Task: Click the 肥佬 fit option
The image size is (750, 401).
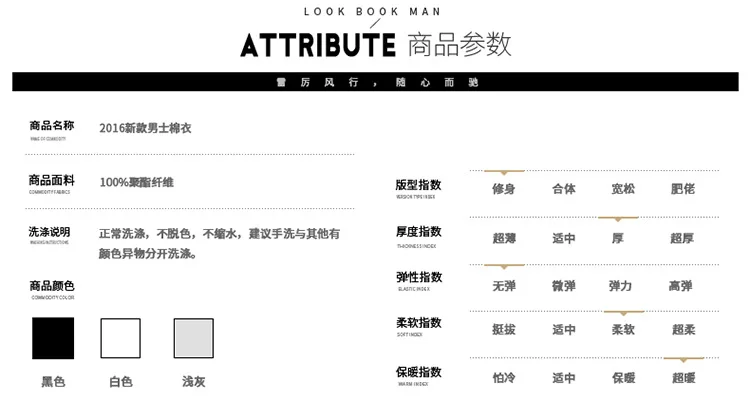Action: (x=683, y=189)
